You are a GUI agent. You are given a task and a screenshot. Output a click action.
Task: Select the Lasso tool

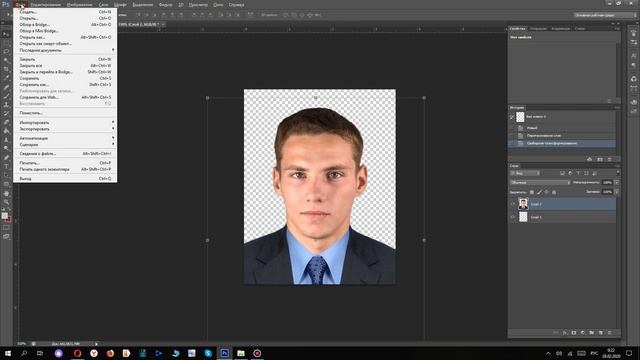[6, 51]
